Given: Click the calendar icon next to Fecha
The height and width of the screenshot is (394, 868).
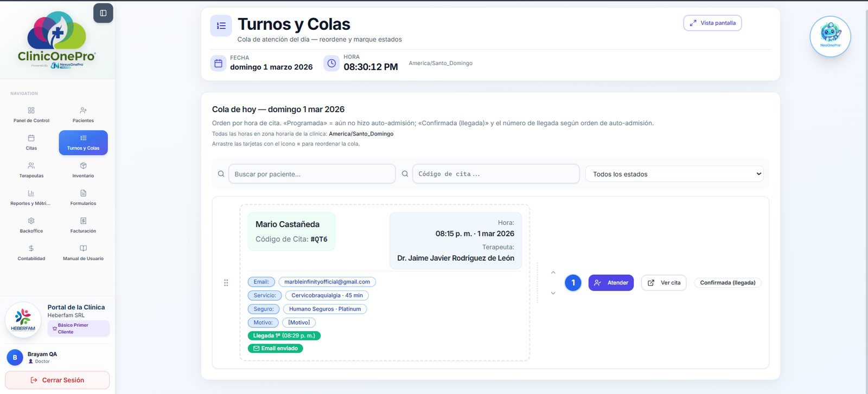Looking at the screenshot, I should click(218, 63).
